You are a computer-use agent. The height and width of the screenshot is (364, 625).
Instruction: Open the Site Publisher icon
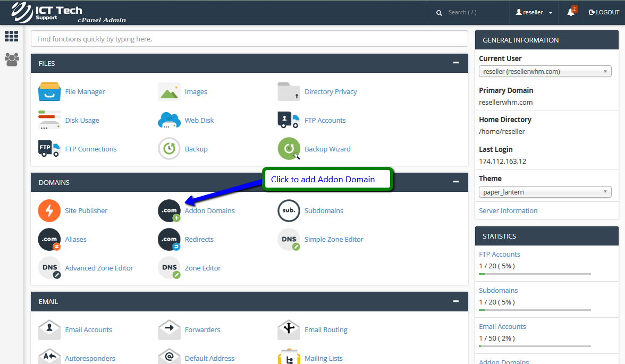(x=49, y=211)
